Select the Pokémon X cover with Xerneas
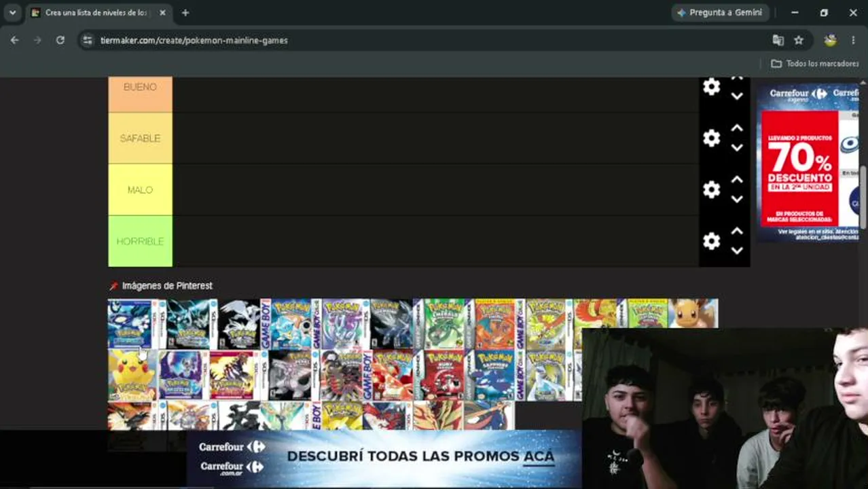 [286, 415]
